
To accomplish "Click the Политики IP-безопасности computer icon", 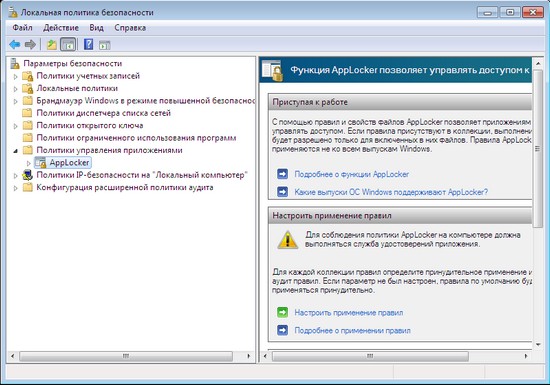I will (x=27, y=175).
